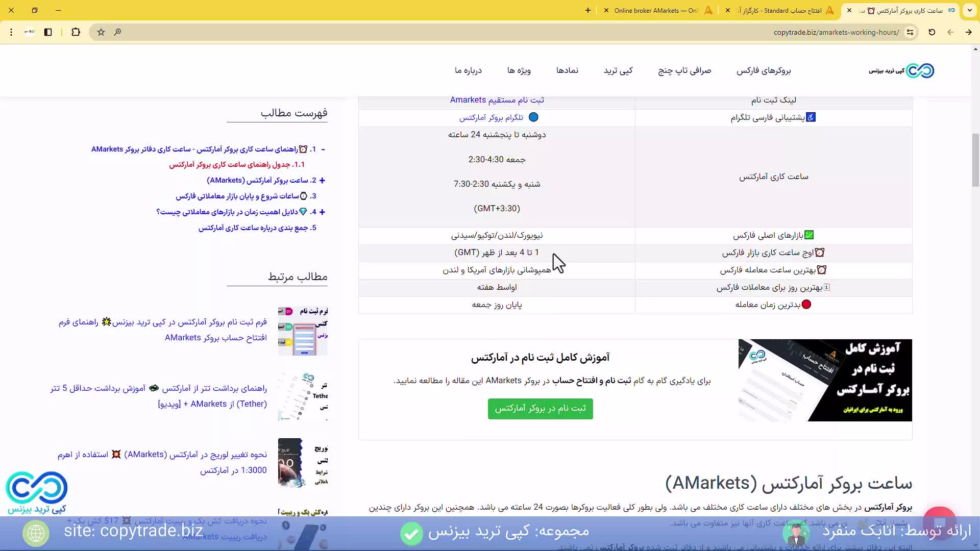Open a new browser tab
The width and height of the screenshot is (980, 551).
588,10
